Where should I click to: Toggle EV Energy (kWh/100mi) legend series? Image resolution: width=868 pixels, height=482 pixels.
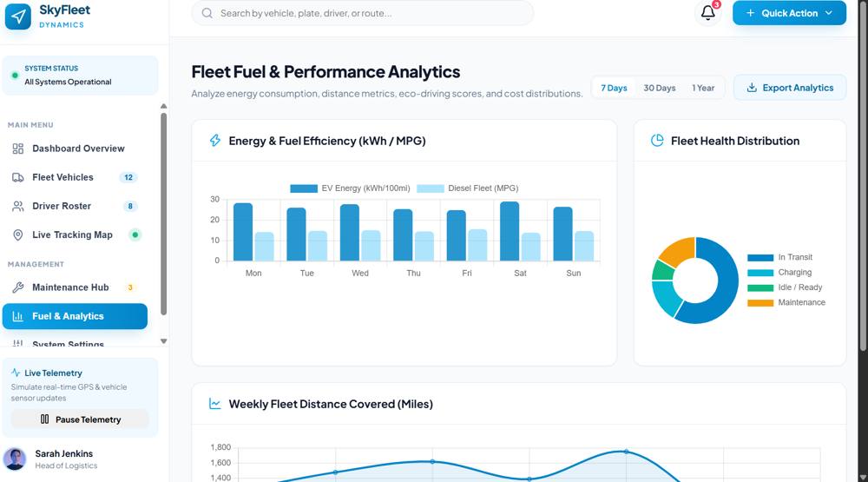click(x=350, y=188)
